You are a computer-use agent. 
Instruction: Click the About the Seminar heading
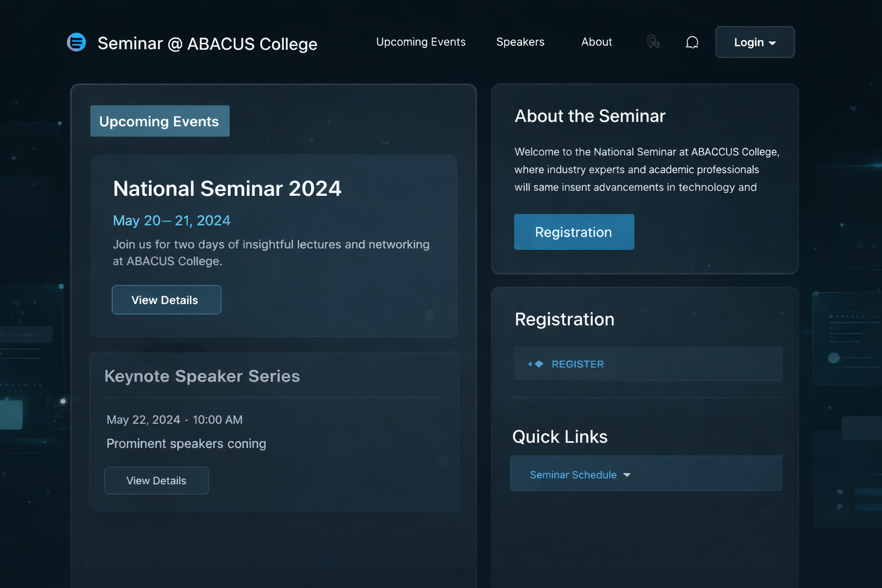590,116
